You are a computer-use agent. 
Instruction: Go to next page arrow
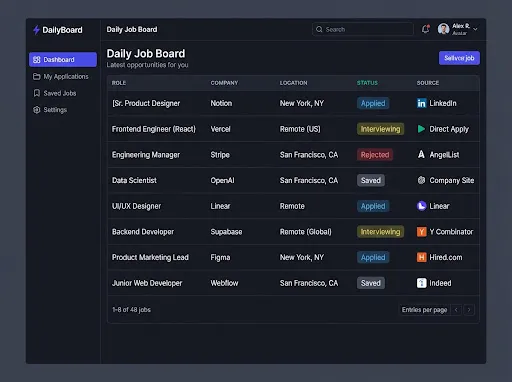(x=469, y=310)
